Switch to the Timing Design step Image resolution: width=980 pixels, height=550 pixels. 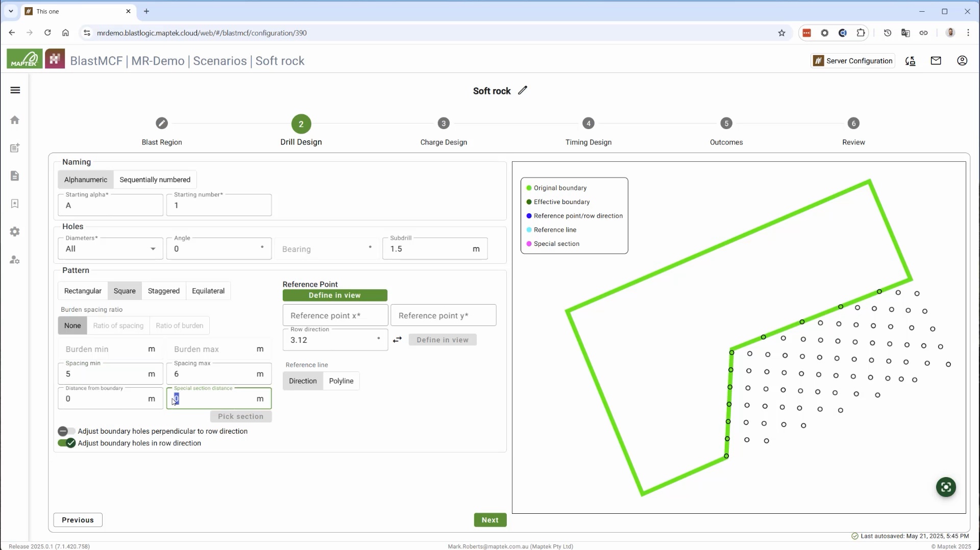[589, 131]
